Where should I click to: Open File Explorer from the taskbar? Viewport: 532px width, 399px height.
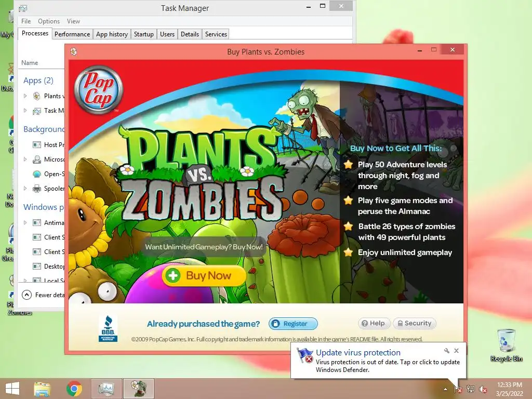click(x=42, y=389)
